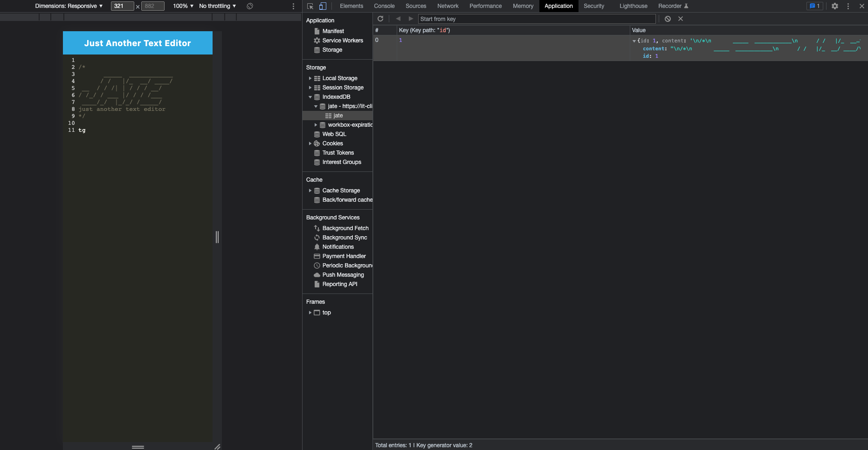Image resolution: width=868 pixels, height=450 pixels.
Task: Close the DevTools panel
Action: tap(862, 6)
